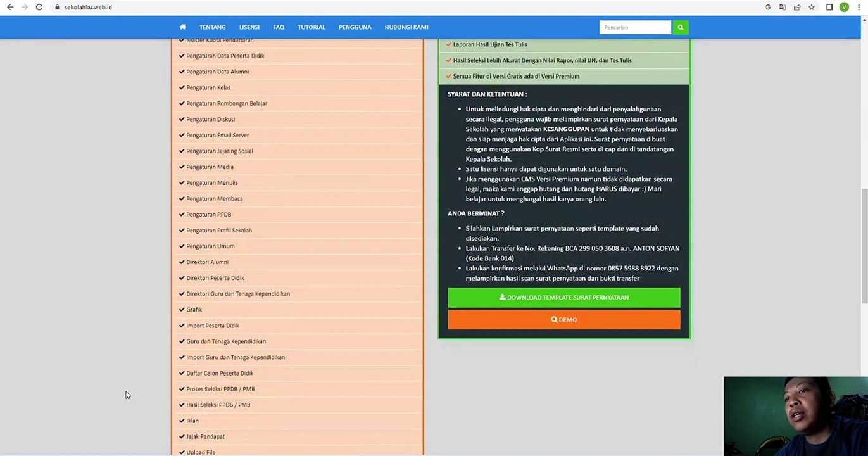
Task: Select 'Proses Seleksi PPDB / PMB' row
Action: (298, 389)
